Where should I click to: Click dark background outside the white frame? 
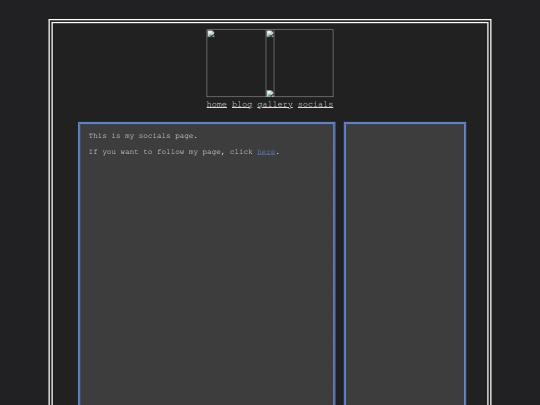coord(24,207)
